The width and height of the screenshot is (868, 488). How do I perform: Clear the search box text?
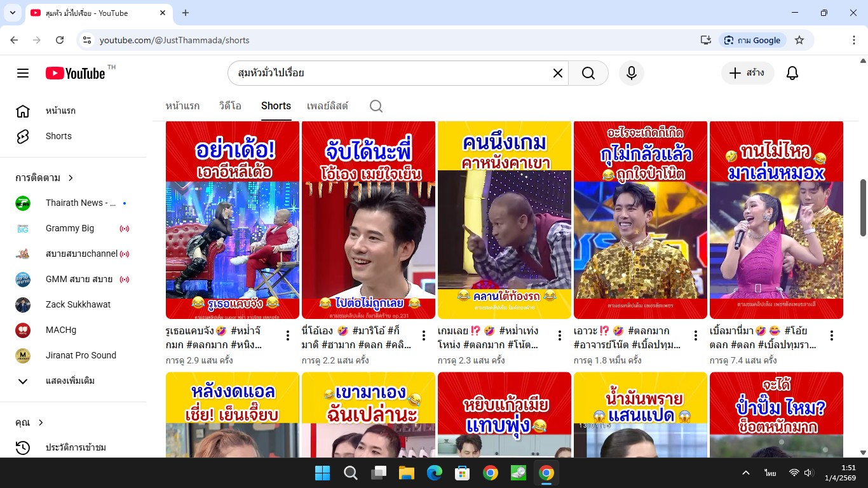[x=557, y=73]
